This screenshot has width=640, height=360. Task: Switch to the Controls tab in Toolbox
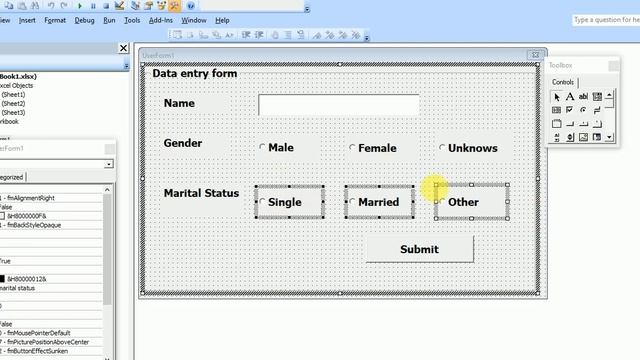(563, 82)
